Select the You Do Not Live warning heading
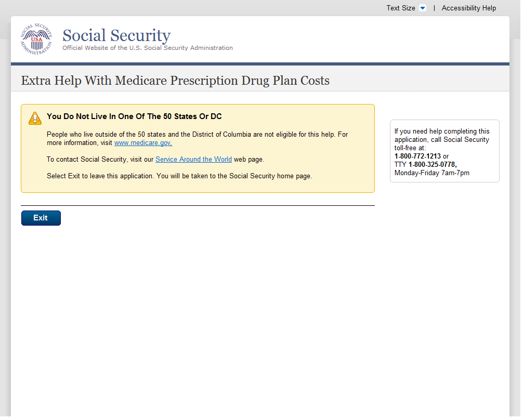This screenshot has width=524, height=420. coord(134,116)
